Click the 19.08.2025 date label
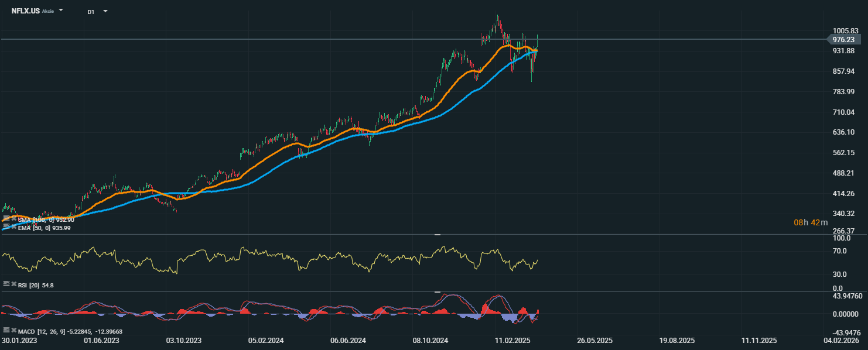 coord(678,340)
